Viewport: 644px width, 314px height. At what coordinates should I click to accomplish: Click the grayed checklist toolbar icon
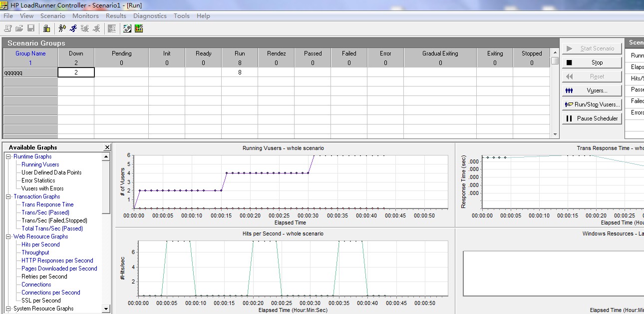pyautogui.click(x=111, y=28)
